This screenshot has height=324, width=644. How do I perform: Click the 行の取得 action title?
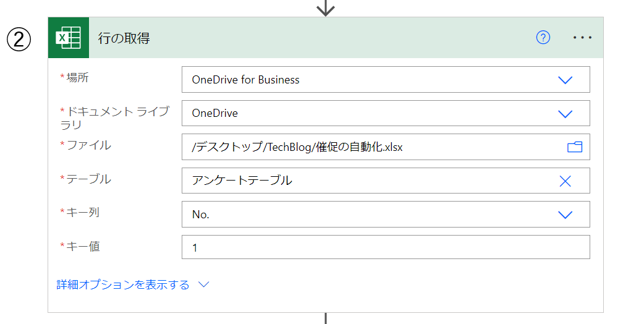(x=124, y=38)
